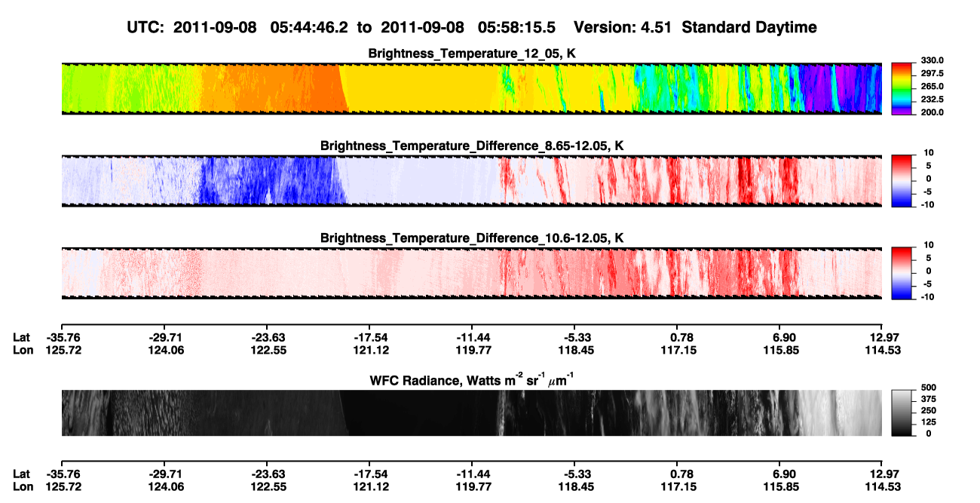The image size is (980, 503).
Task: Click bottom axis longitude label 119.77
Action: coord(472,486)
